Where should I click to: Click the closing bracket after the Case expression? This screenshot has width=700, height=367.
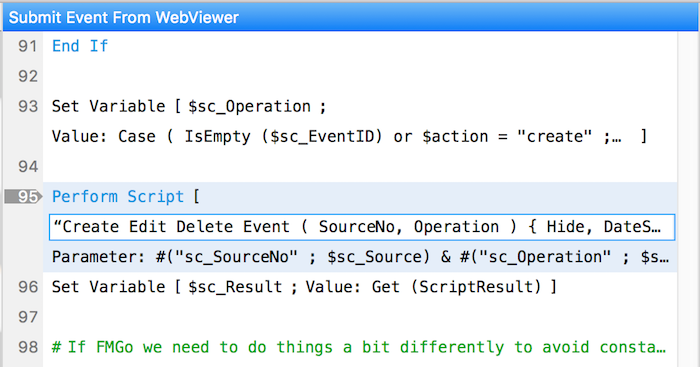(x=643, y=136)
